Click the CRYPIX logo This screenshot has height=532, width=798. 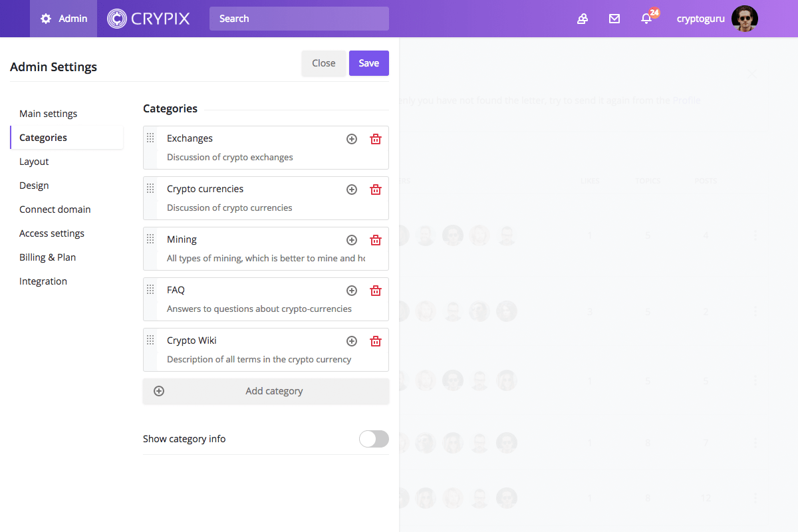(148, 19)
